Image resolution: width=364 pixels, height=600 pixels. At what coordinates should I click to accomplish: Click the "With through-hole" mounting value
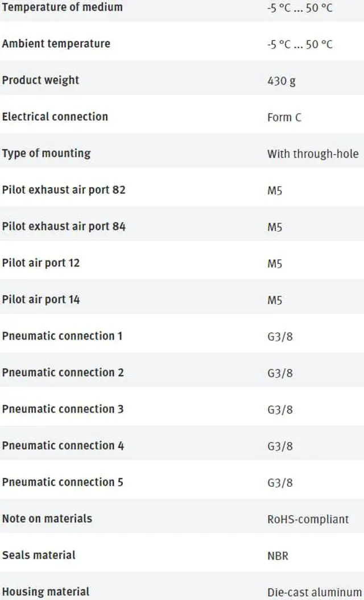313,154
